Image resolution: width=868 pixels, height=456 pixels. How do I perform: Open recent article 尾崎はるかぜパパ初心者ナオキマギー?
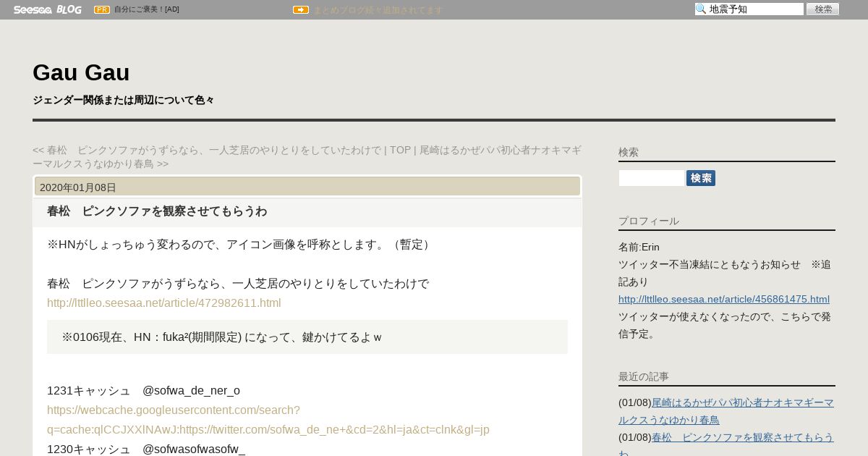pos(726,411)
